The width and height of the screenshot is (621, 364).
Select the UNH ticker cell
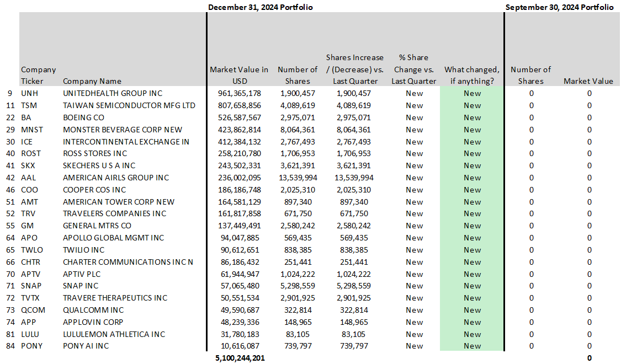pyautogui.click(x=30, y=93)
